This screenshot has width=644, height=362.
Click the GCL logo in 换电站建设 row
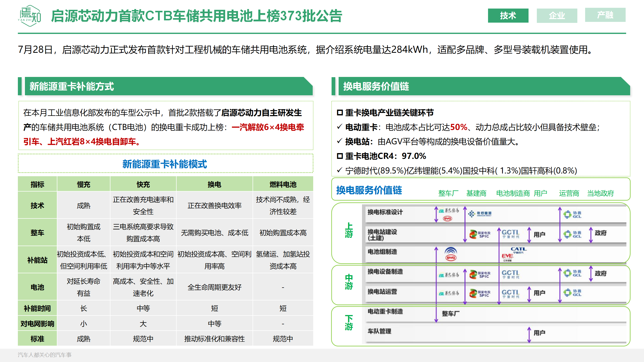tap(572, 234)
